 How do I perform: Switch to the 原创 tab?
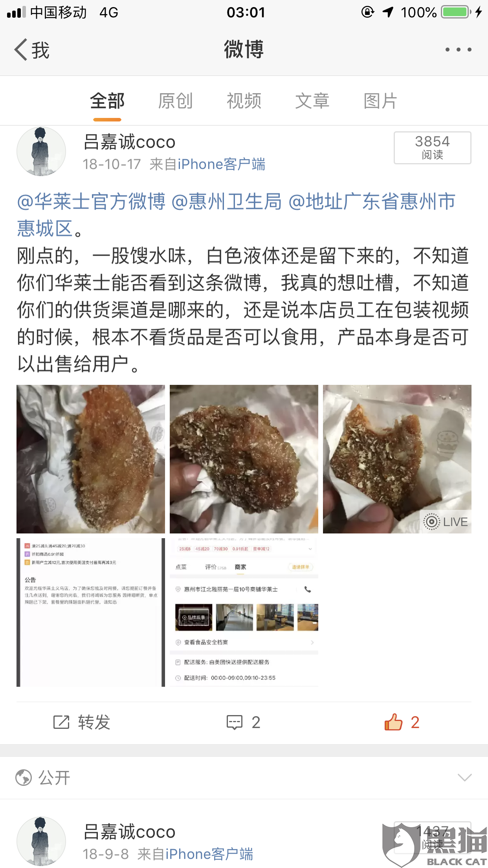point(175,101)
